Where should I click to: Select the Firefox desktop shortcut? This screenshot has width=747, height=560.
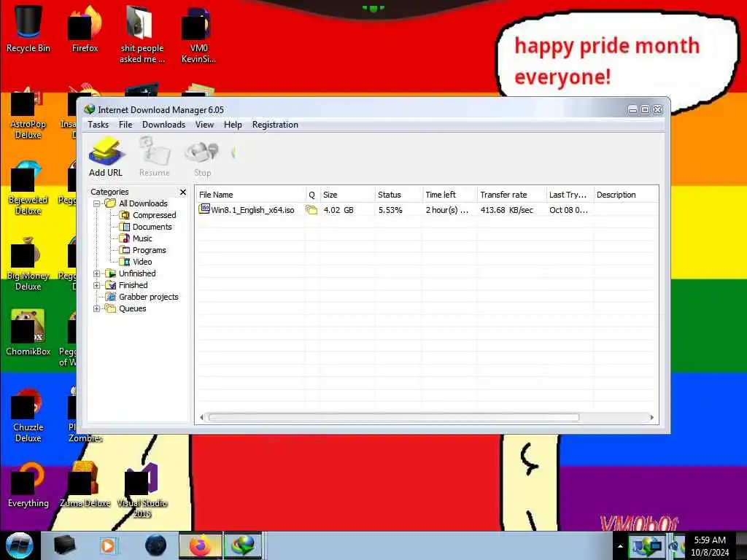click(85, 28)
